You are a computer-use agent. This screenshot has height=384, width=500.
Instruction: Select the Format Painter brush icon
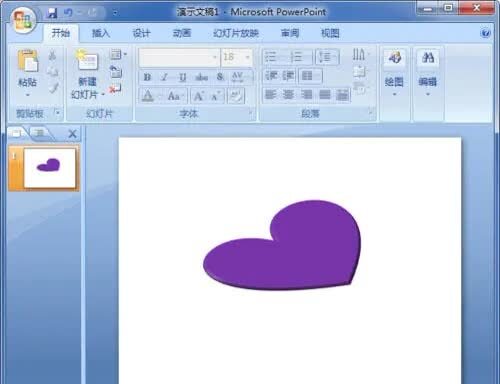53,87
